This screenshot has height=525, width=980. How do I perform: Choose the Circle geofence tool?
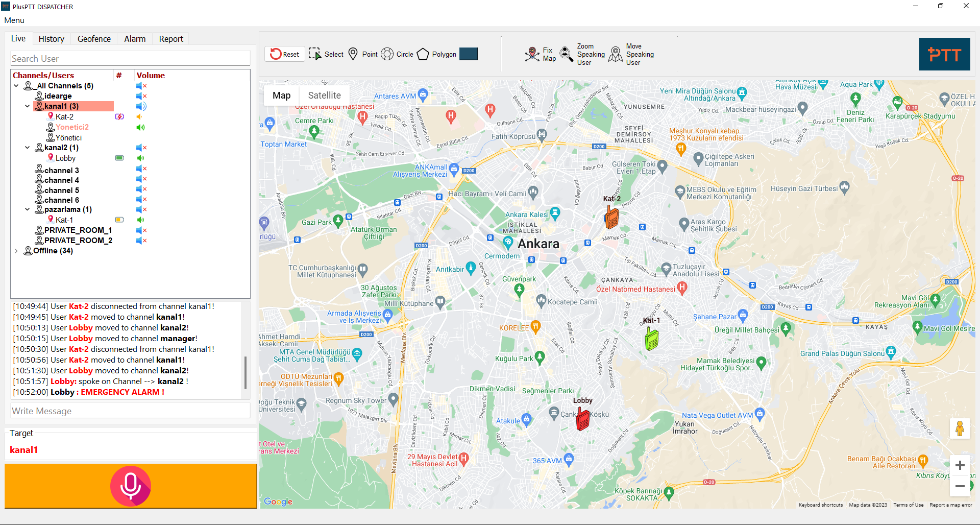coord(397,54)
